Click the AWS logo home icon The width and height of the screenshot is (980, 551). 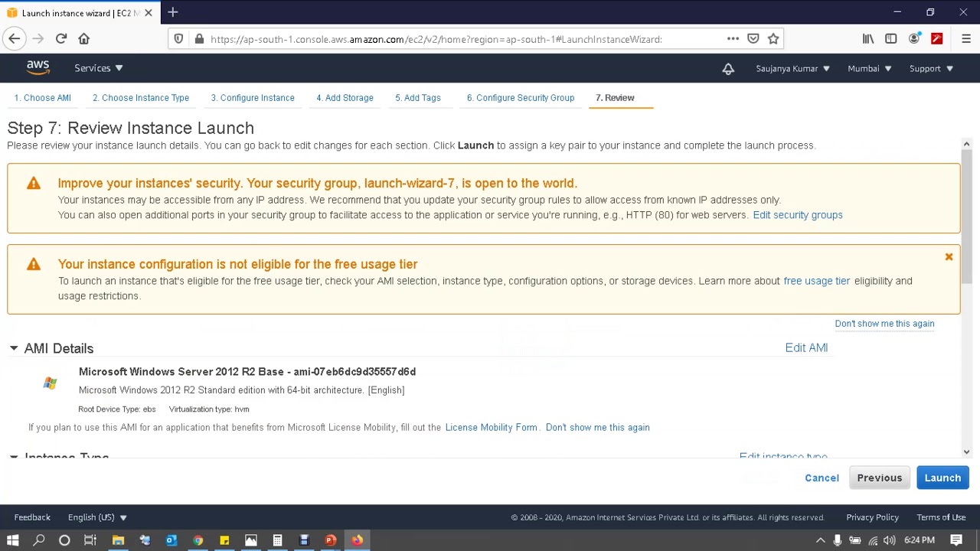tap(38, 68)
